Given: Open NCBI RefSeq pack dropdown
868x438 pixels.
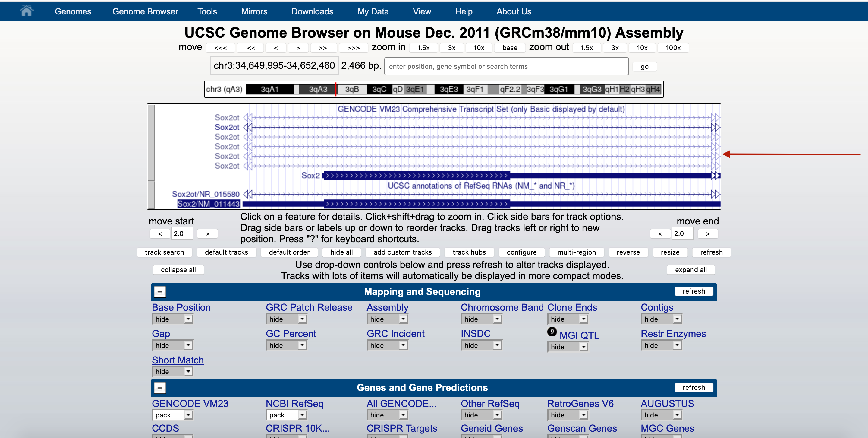Looking at the screenshot, I should (286, 415).
